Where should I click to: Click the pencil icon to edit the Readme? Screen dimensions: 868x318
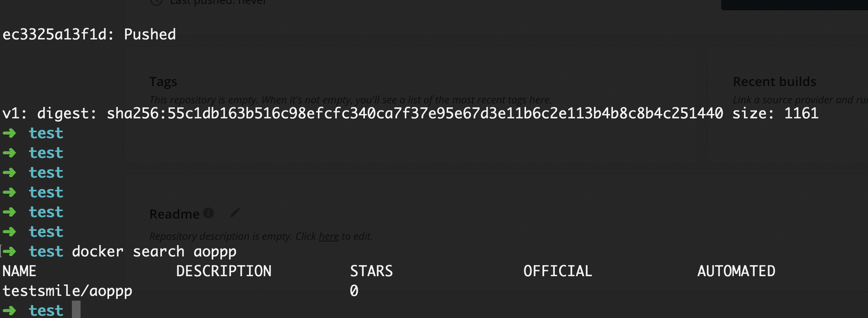(x=235, y=212)
